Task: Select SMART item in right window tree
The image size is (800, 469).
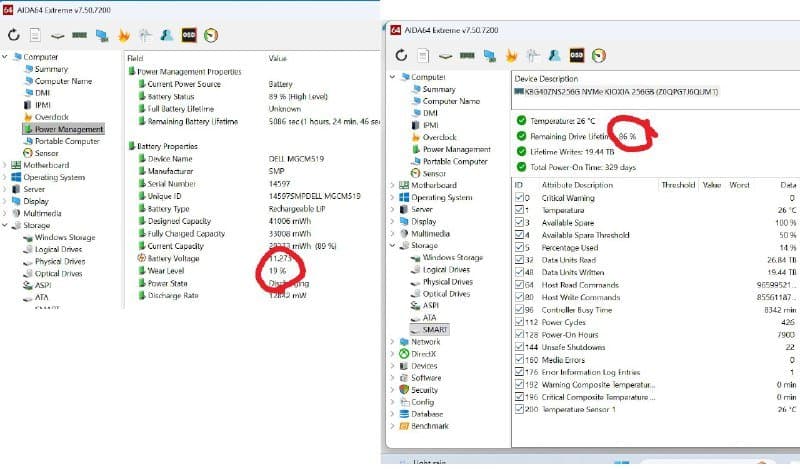Action: point(429,330)
